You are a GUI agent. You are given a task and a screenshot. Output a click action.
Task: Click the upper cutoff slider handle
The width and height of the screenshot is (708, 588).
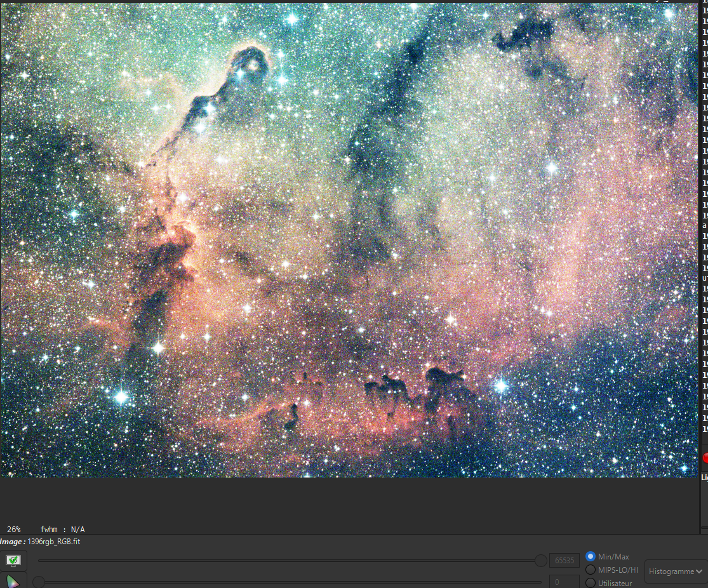point(540,561)
